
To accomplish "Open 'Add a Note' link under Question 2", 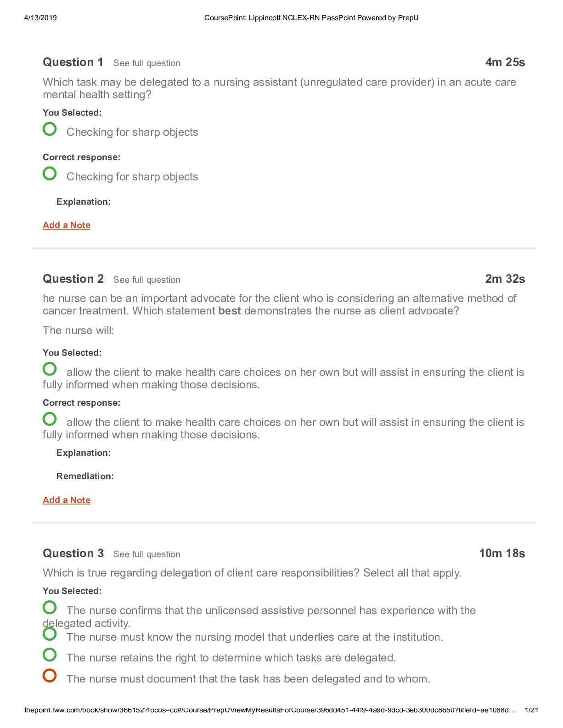I will (x=67, y=500).
